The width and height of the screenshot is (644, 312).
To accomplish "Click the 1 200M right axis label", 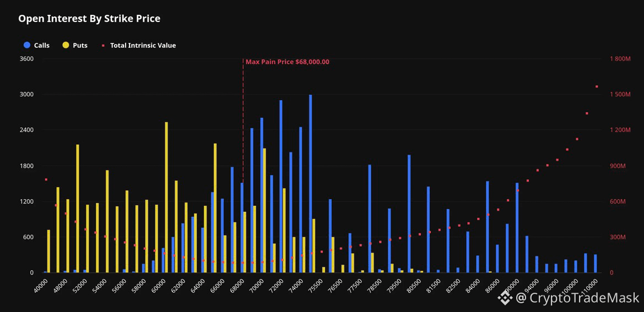I will [x=620, y=130].
